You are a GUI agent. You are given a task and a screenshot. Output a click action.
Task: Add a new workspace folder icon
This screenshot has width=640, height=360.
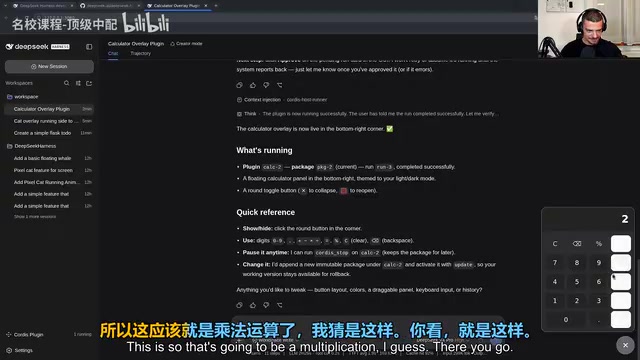pos(89,83)
